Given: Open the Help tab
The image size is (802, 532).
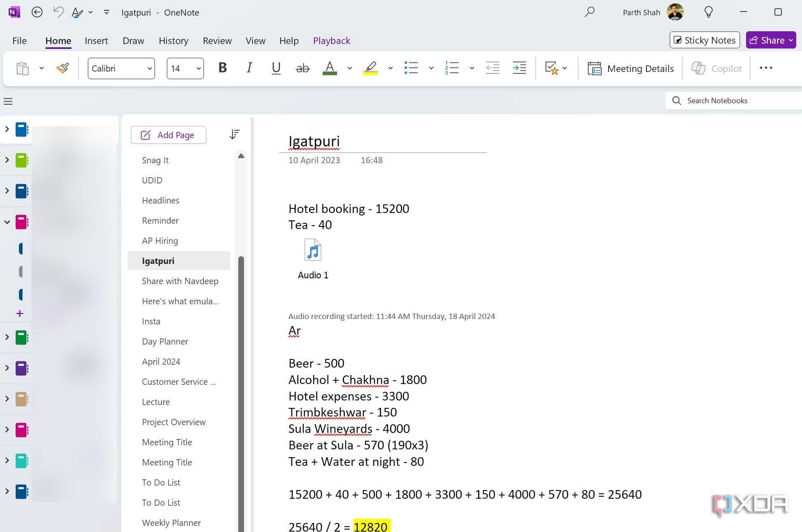Looking at the screenshot, I should pos(289,41).
